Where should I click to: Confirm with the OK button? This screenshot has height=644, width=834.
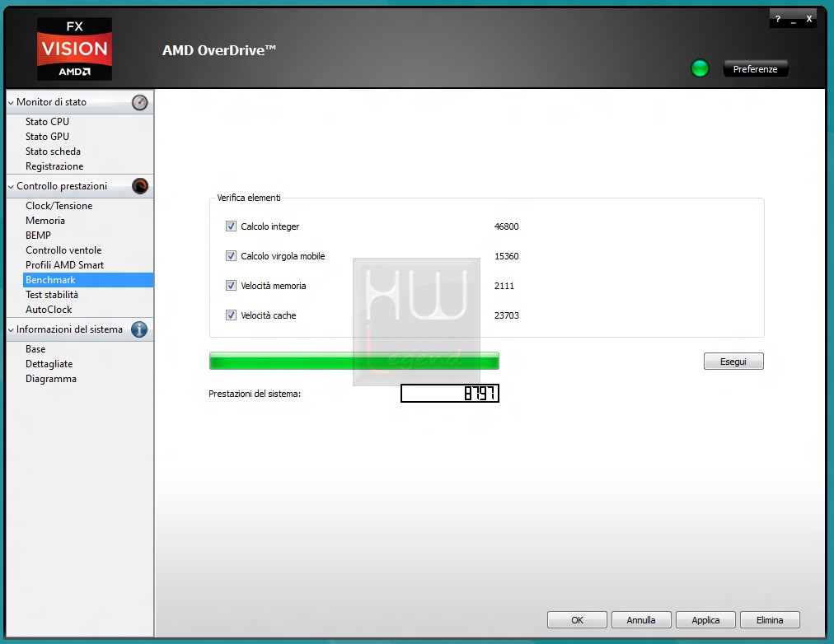(577, 620)
